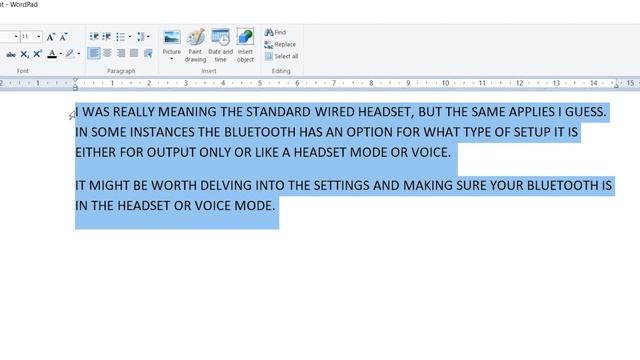
Task: Open Replace
Action: pos(280,44)
